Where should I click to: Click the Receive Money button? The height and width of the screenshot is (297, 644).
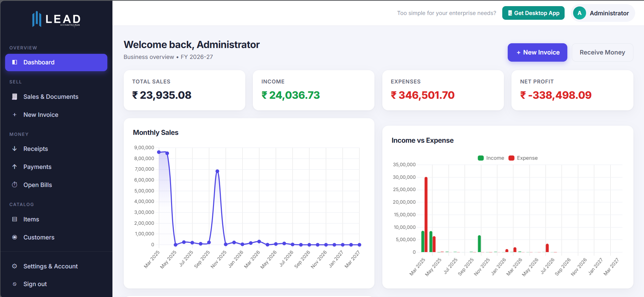[602, 52]
